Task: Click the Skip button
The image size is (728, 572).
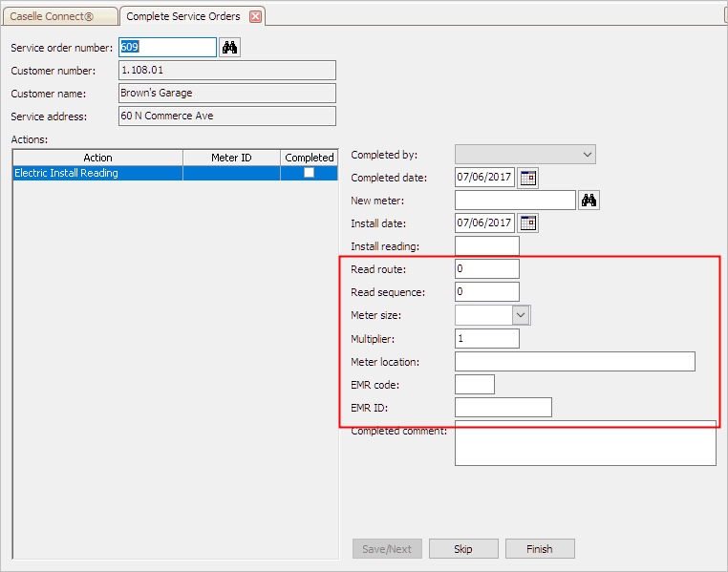Action: click(463, 549)
